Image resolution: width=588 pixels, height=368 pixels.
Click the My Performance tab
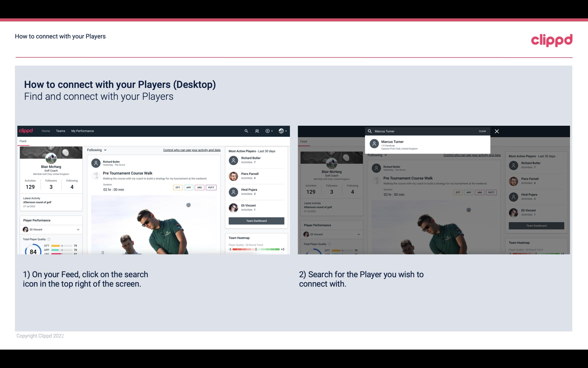click(83, 131)
